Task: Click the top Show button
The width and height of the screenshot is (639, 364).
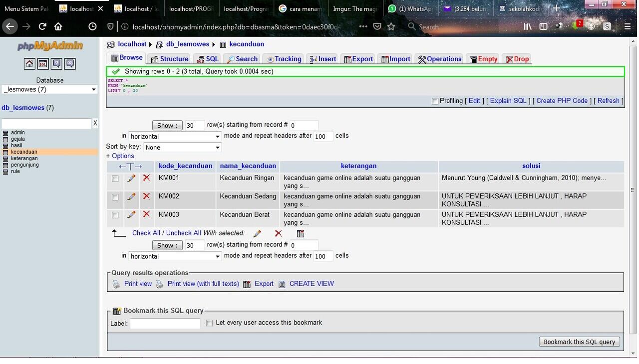Action: (168, 126)
